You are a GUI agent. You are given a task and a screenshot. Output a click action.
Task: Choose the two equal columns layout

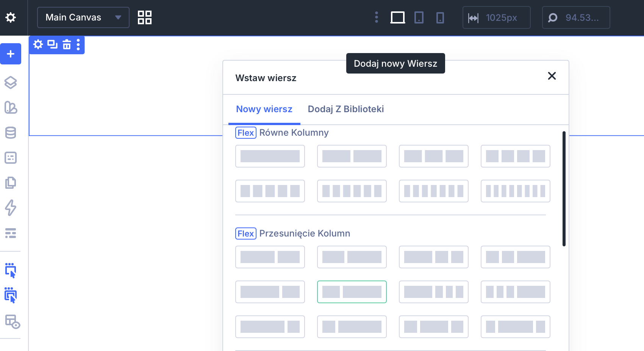pos(352,156)
